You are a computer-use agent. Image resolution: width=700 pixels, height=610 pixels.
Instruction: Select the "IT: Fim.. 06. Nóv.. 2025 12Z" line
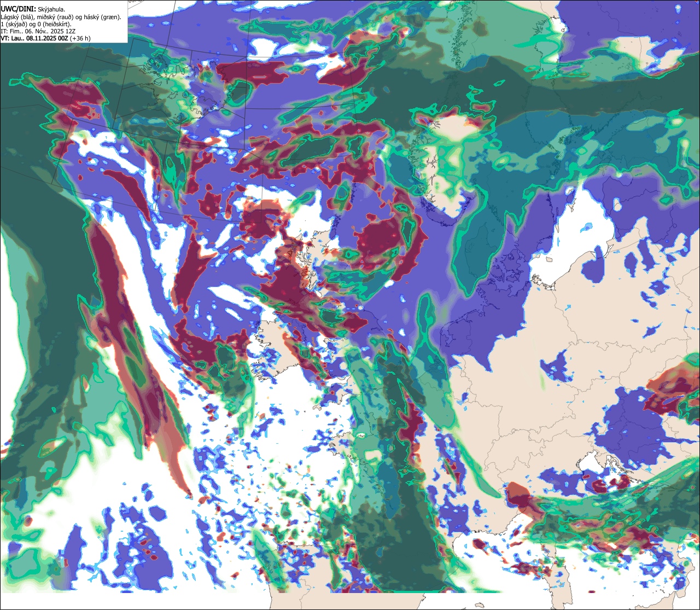39,31
